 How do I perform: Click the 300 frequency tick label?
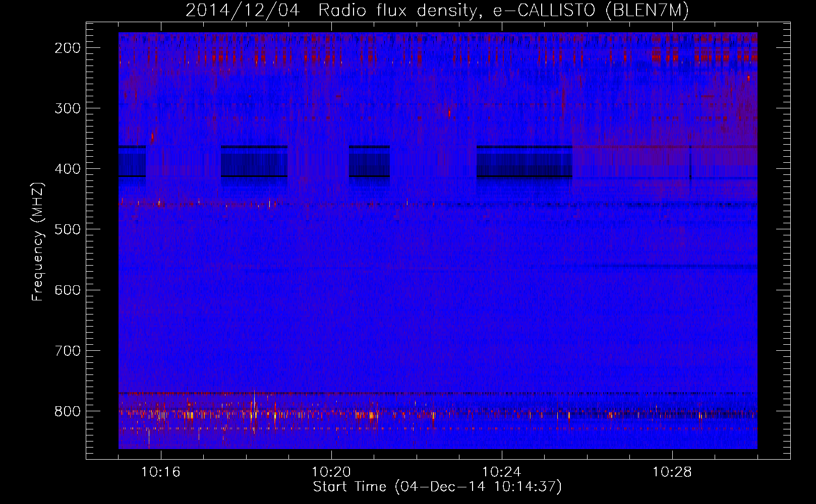[x=67, y=108]
